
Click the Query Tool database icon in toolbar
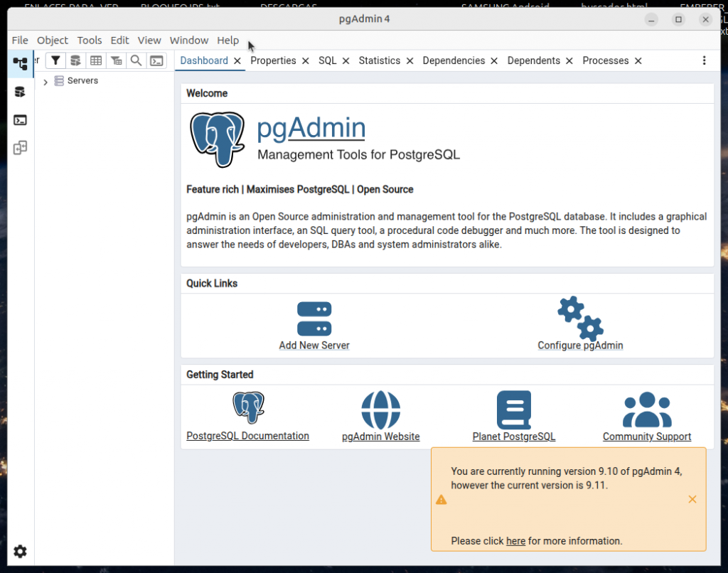tap(75, 60)
